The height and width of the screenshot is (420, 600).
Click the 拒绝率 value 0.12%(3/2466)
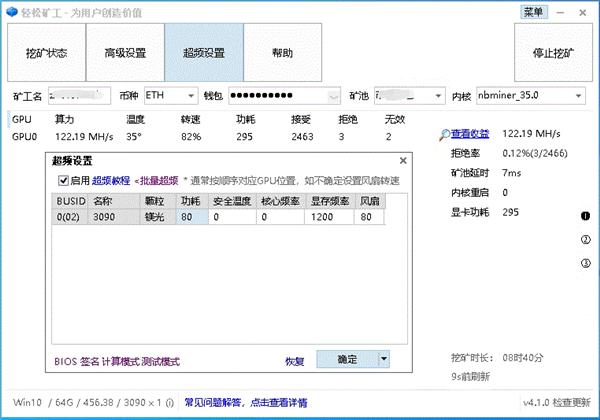535,153
